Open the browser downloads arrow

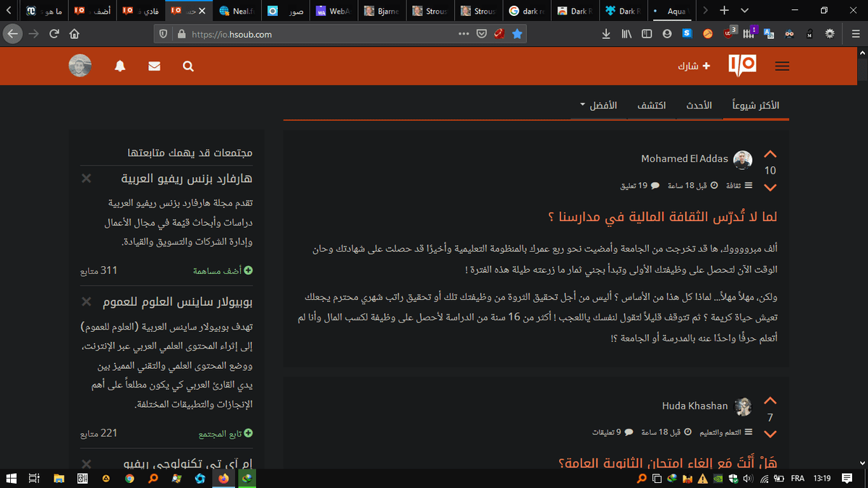tap(607, 33)
